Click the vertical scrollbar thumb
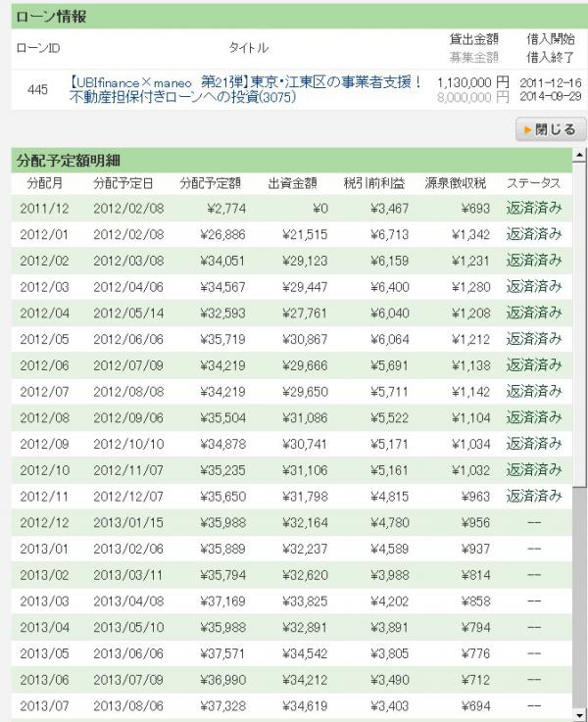The image size is (588, 722). 579,324
